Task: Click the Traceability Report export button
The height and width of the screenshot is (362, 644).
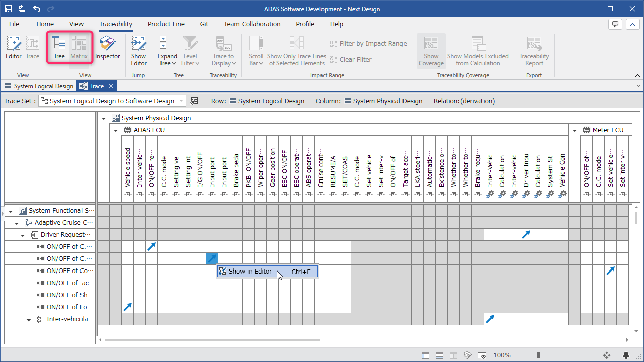Action: pyautogui.click(x=534, y=51)
